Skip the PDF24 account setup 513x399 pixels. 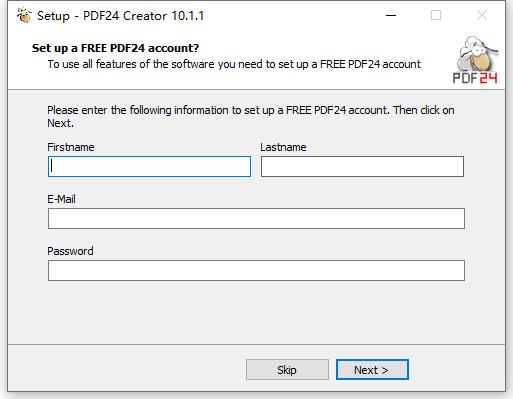[x=287, y=369]
